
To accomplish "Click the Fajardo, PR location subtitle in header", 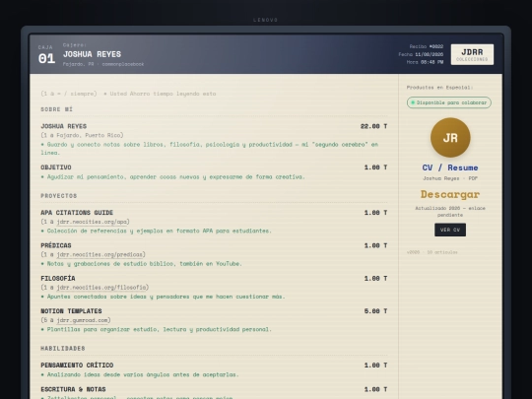I will tap(103, 64).
